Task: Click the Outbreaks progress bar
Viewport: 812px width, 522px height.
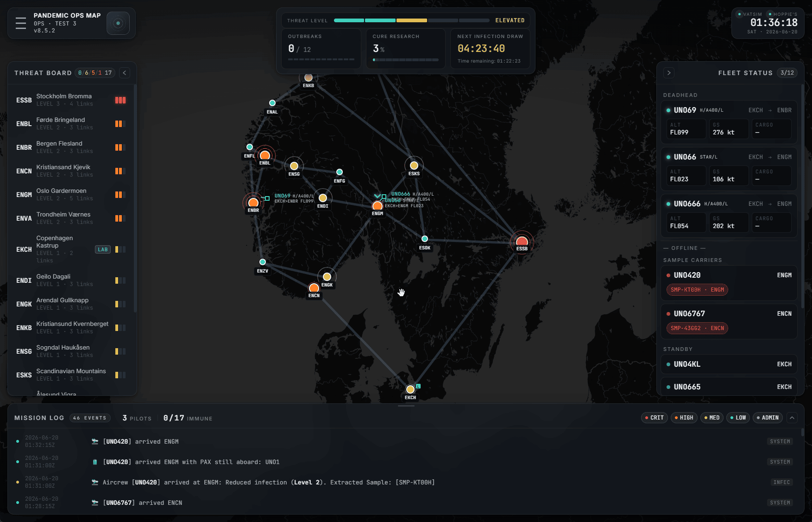Action: tap(321, 59)
